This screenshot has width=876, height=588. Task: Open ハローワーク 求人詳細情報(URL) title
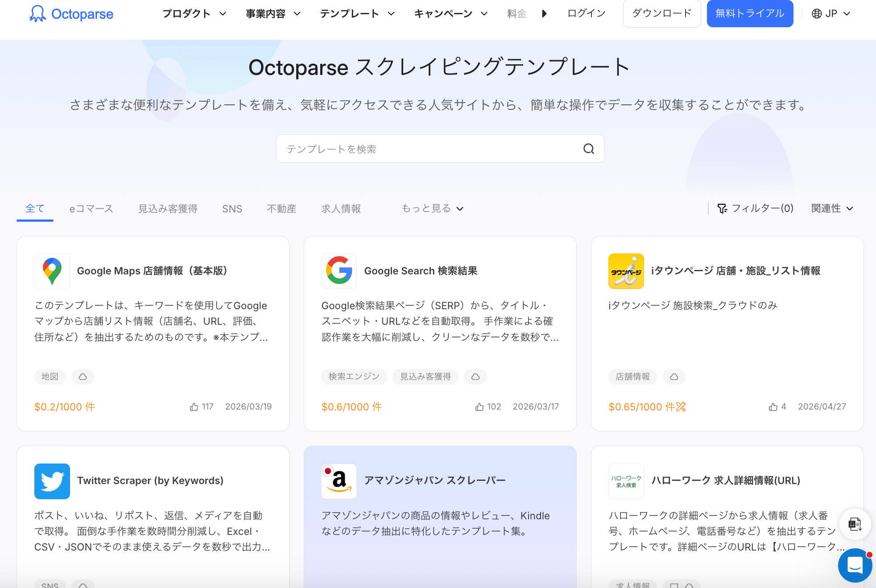pyautogui.click(x=726, y=480)
